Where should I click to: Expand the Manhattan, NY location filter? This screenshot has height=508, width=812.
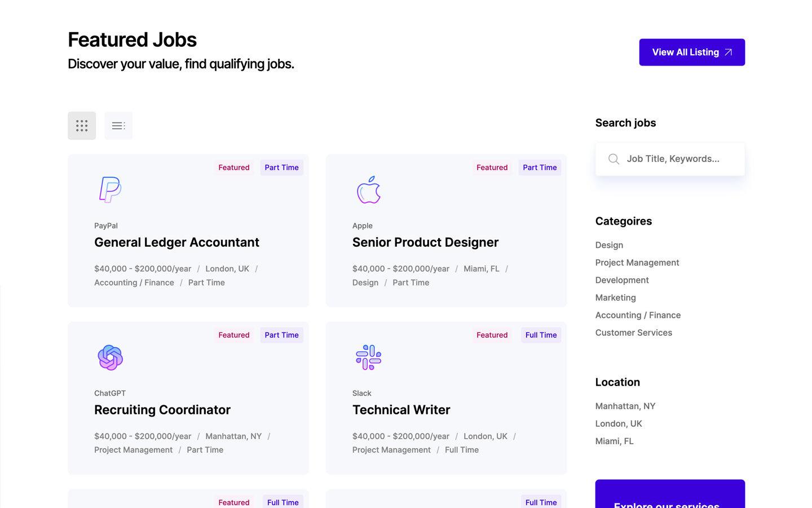click(625, 406)
